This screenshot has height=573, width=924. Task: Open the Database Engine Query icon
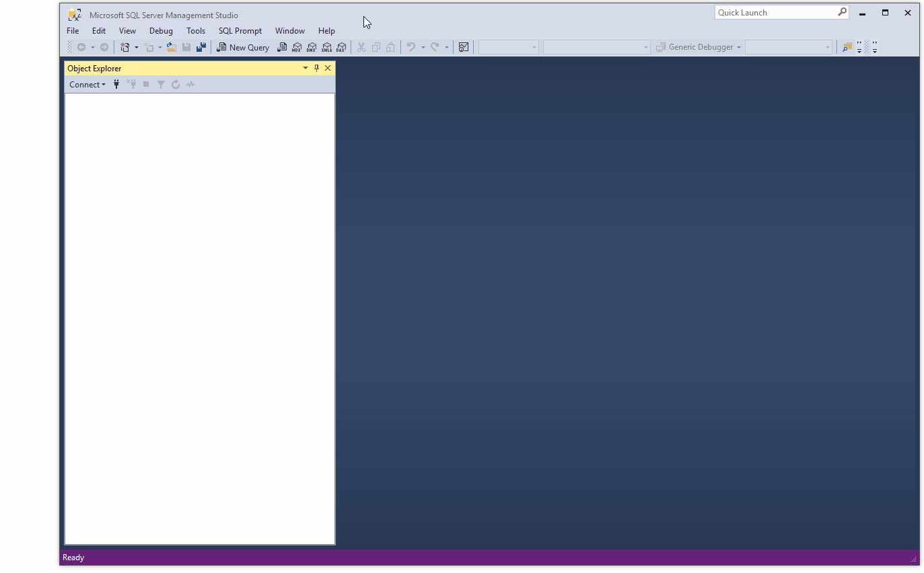point(282,47)
